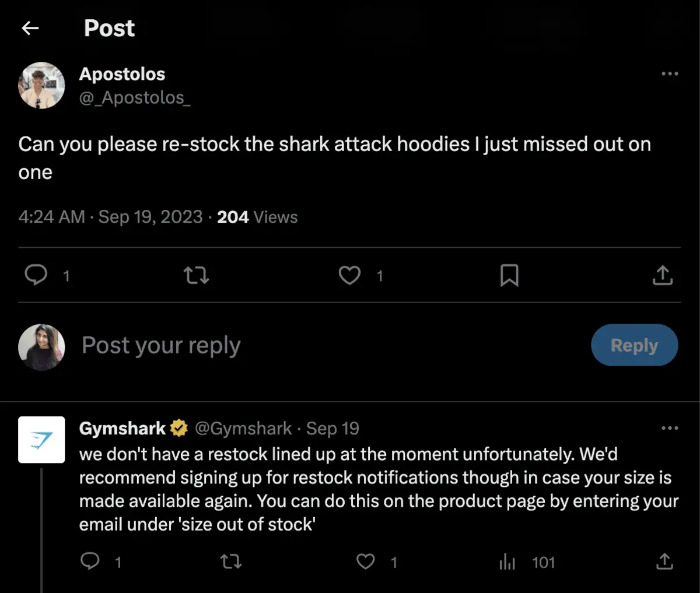Screen dimensions: 700x593
Task: Click Gymshark's gold verified badge
Action: point(178,427)
